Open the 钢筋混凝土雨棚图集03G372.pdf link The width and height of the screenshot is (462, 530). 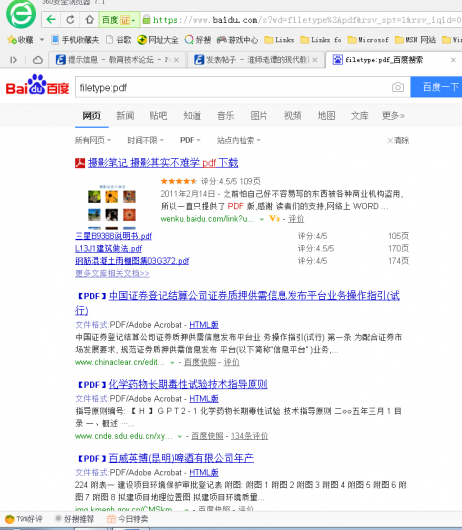click(132, 261)
